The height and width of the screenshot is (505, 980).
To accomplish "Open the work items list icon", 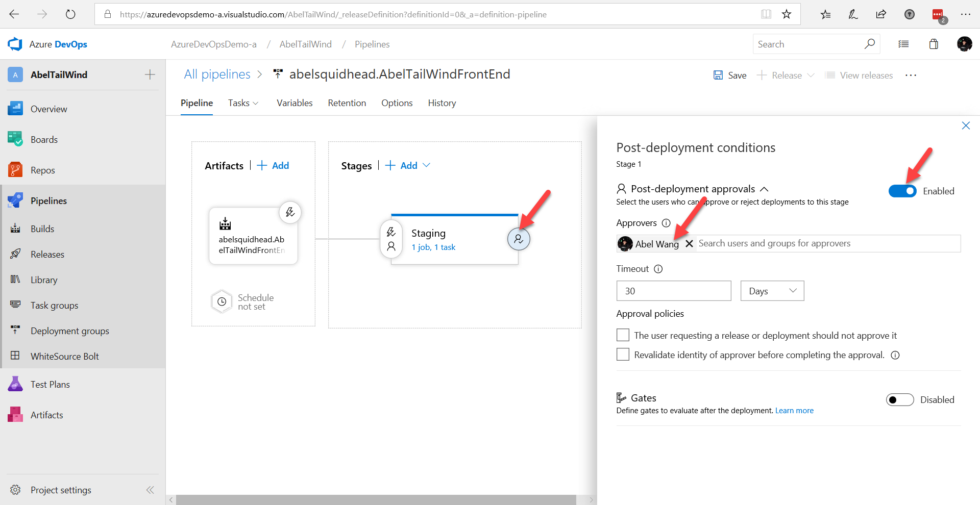I will point(903,44).
